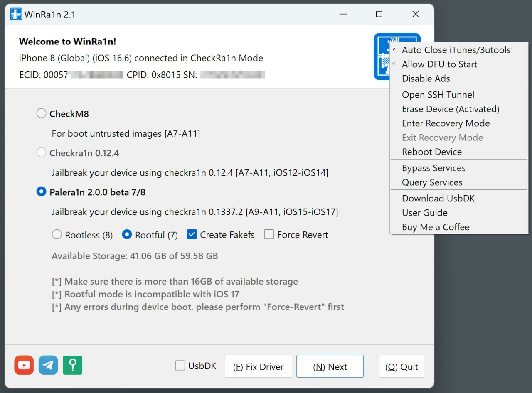532x393 pixels.
Task: Choose Reboot Device
Action: pyautogui.click(x=431, y=152)
